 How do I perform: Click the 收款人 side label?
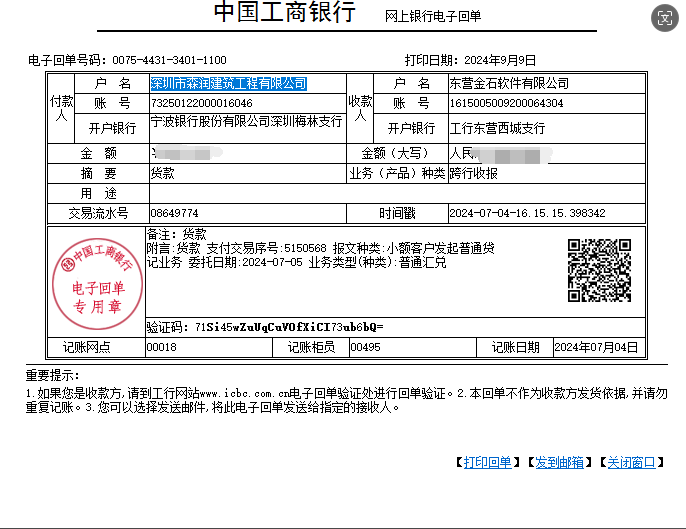[x=360, y=108]
